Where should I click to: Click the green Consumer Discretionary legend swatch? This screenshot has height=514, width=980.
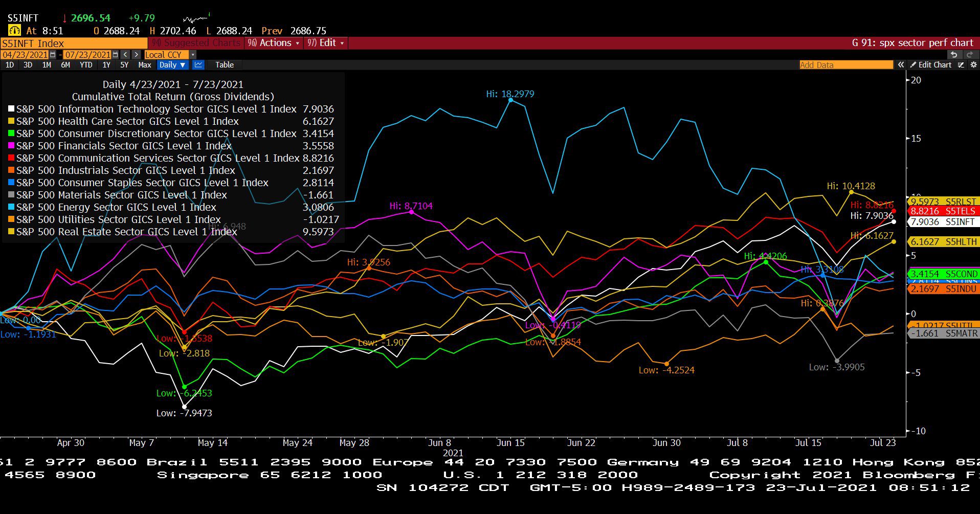[11, 133]
